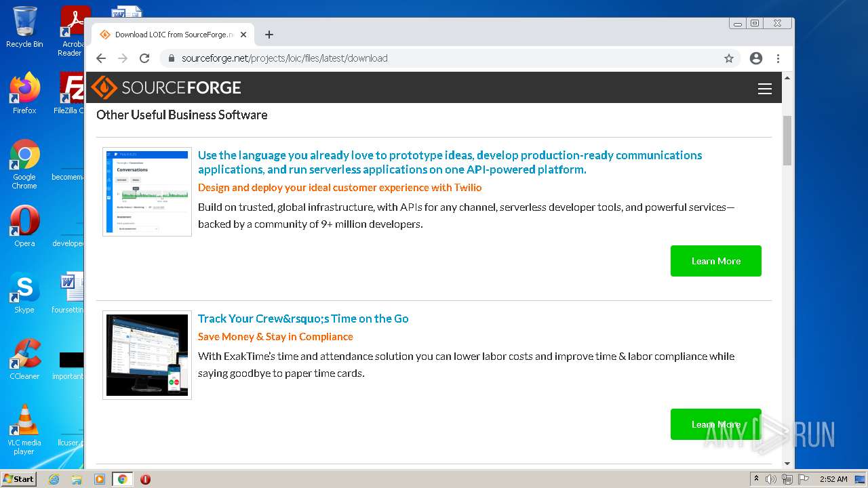Image resolution: width=868 pixels, height=488 pixels.
Task: Click the red Opera taskbar icon
Action: click(x=145, y=479)
